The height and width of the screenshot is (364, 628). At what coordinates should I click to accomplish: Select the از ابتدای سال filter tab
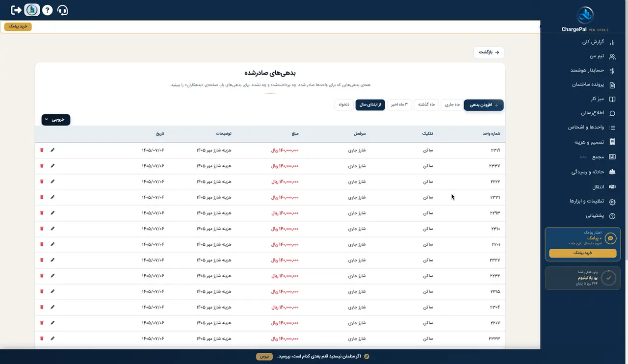click(370, 105)
